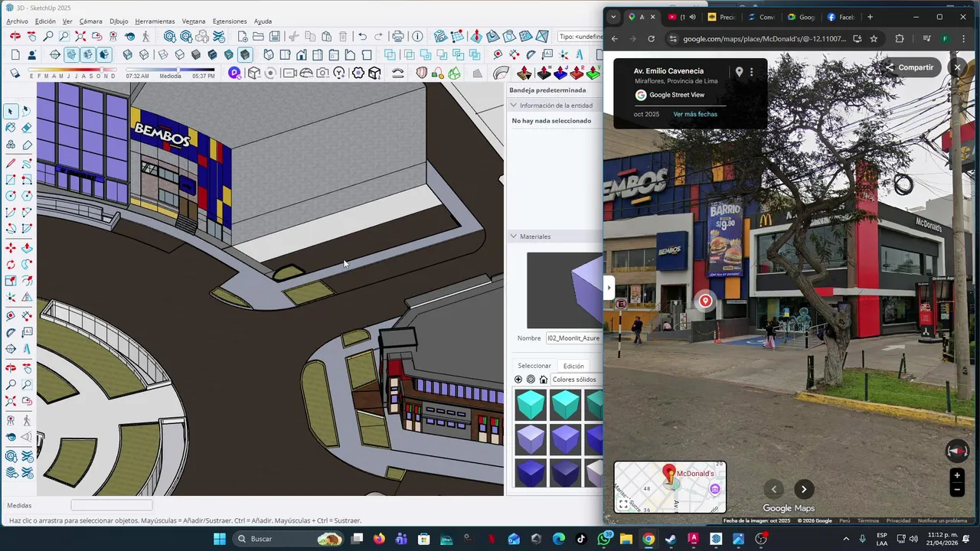Screen dimensions: 980x551
Task: Open the Tipo component type dropdown
Action: click(x=580, y=36)
